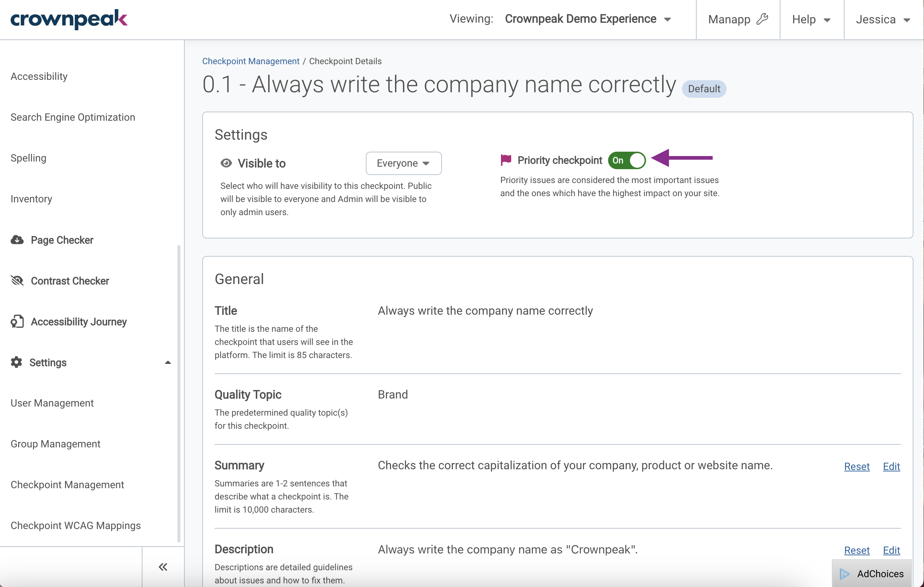Open Contrast Checker

point(70,281)
